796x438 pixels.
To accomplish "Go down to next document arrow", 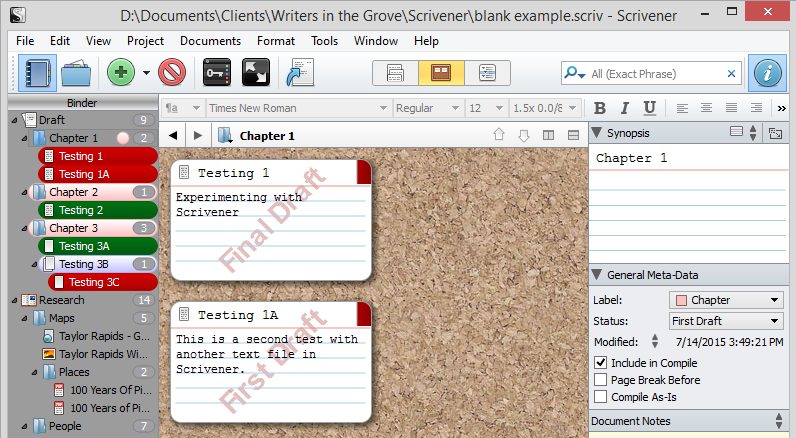I will 524,135.
